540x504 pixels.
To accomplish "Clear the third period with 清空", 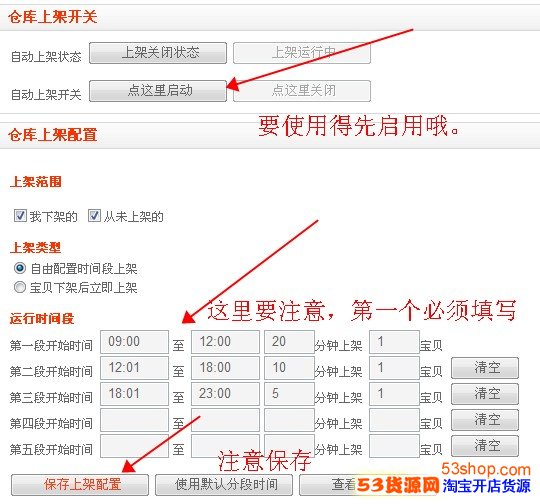I will coord(485,394).
